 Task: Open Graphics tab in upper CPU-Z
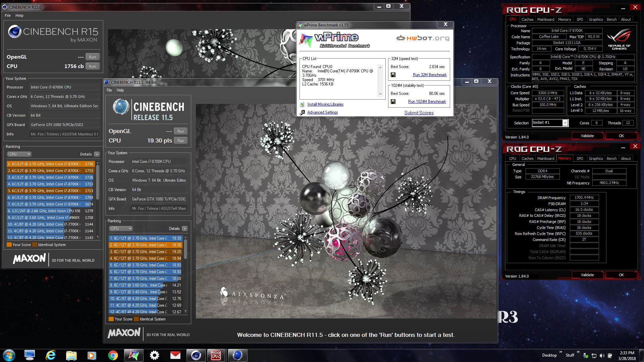pos(596,19)
